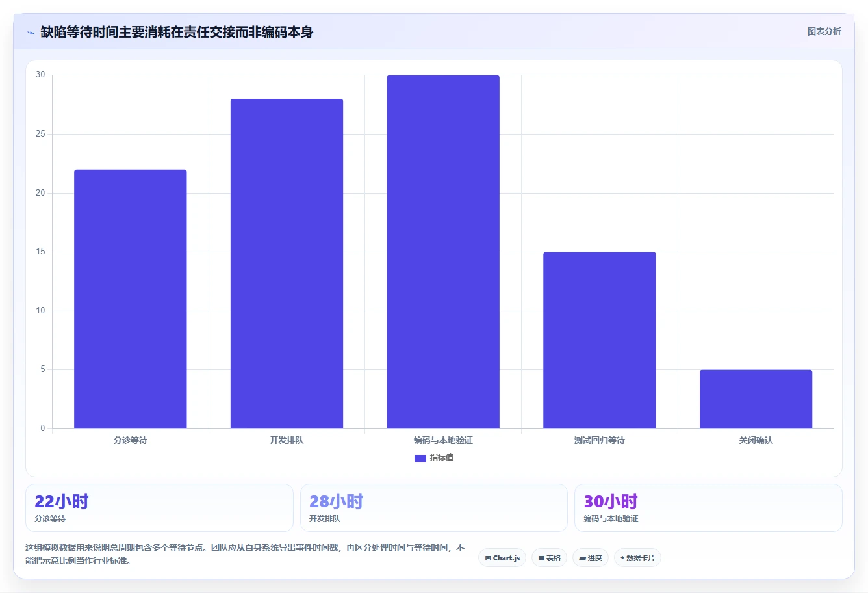Click the 图表分析 label in the header
Screen dimensions: 868x593
click(x=824, y=32)
